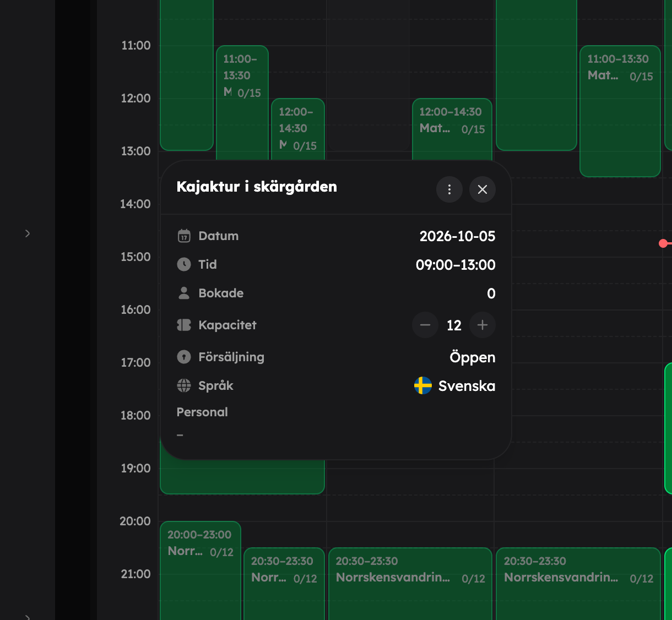
Task: Open the 12:00–14:30 Mat... 0/15 event in the third column
Action: click(x=452, y=129)
